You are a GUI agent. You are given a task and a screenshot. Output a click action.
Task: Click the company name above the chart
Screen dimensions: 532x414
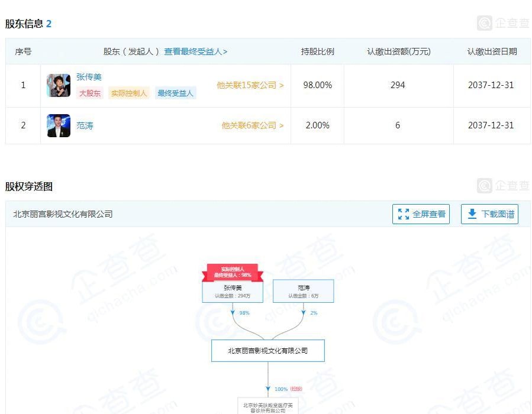pos(63,214)
